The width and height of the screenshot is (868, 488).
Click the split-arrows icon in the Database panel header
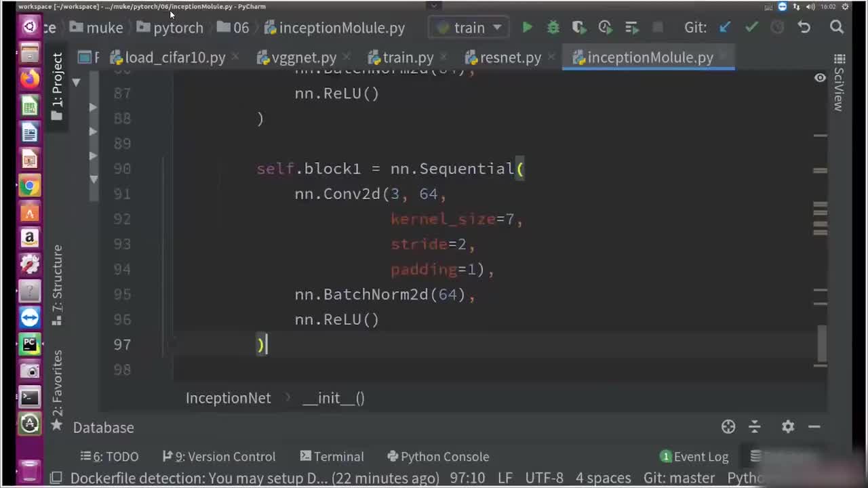[x=755, y=426]
